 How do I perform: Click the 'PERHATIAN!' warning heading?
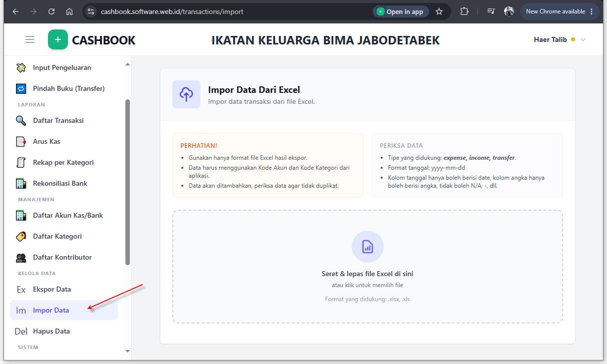coord(199,146)
